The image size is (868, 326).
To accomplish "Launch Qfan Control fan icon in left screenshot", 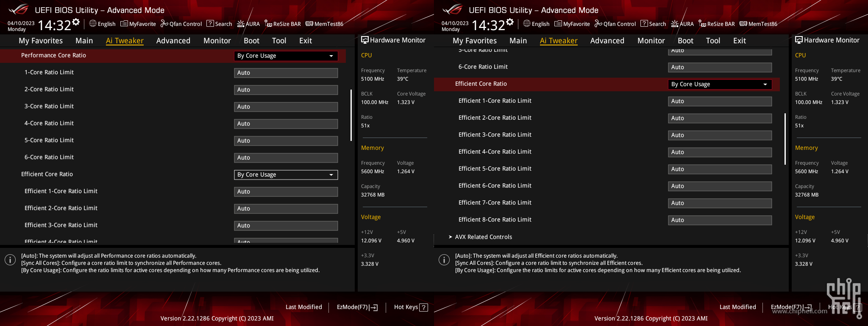I will point(164,24).
